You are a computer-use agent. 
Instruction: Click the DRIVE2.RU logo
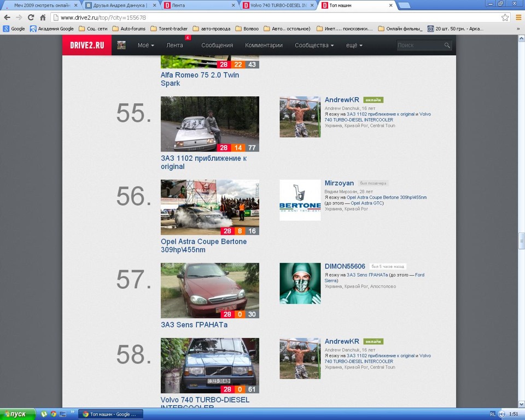[87, 45]
